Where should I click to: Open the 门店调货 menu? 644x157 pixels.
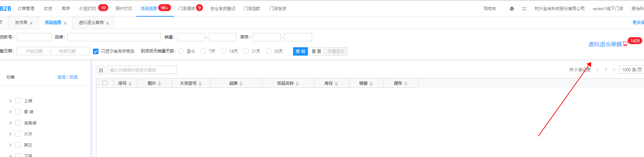pyautogui.click(x=187, y=9)
